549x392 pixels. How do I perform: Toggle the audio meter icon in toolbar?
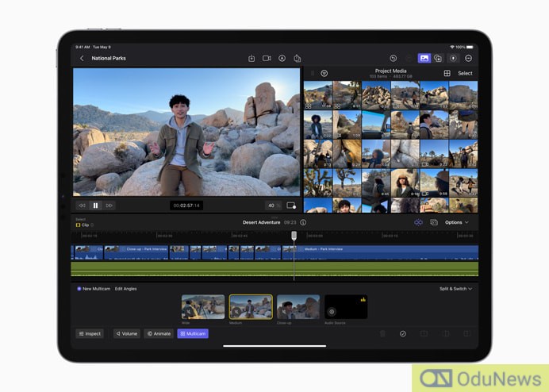(453, 59)
